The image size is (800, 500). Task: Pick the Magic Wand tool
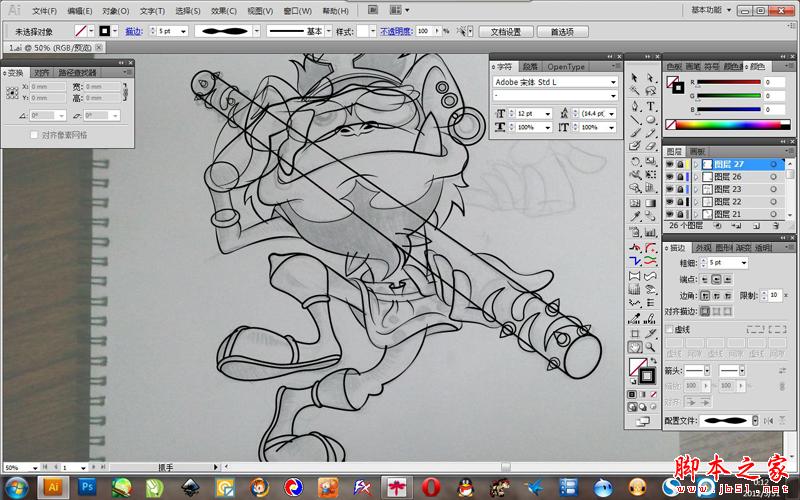pos(635,91)
